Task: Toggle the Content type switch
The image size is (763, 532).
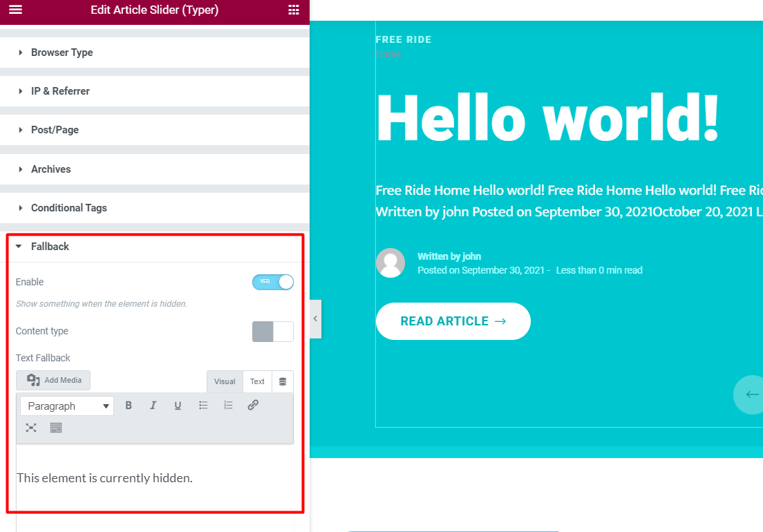Action: pyautogui.click(x=273, y=332)
